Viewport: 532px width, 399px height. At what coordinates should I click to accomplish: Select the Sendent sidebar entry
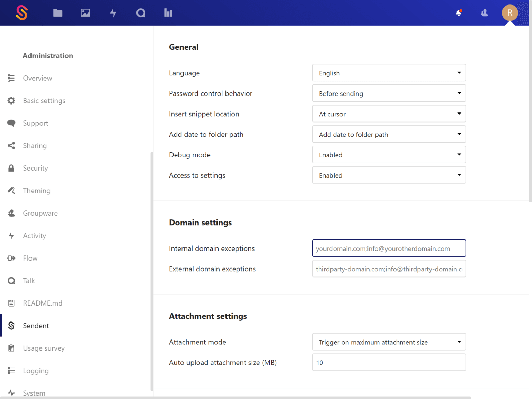(x=36, y=325)
